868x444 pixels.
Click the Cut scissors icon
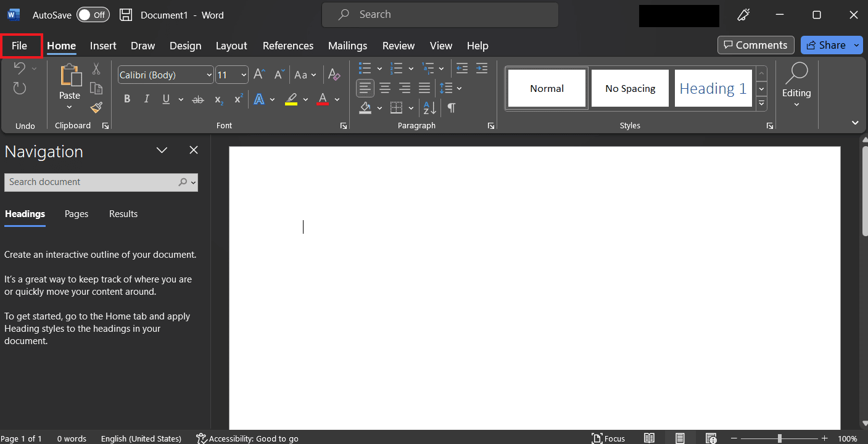coord(96,68)
